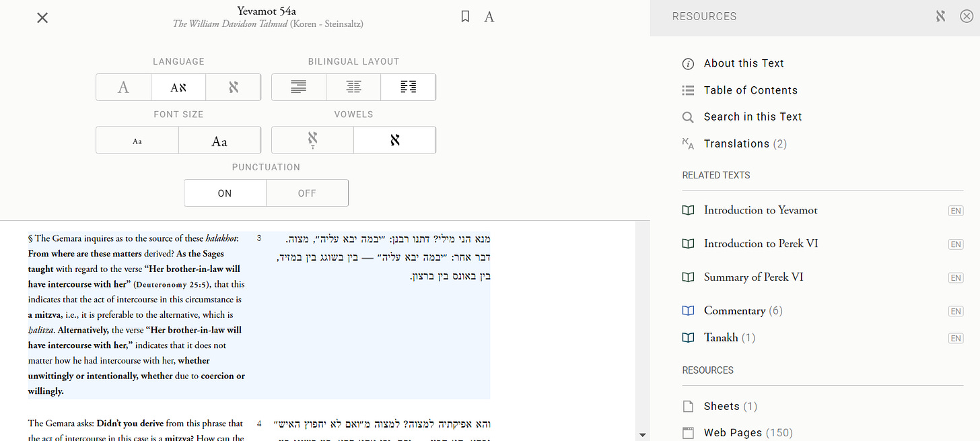
Task: Click the book icon beside Tanakh
Action: click(688, 338)
